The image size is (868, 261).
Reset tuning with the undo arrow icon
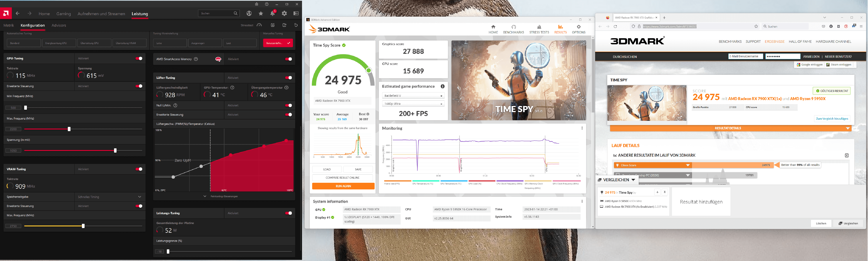pyautogui.click(x=296, y=25)
